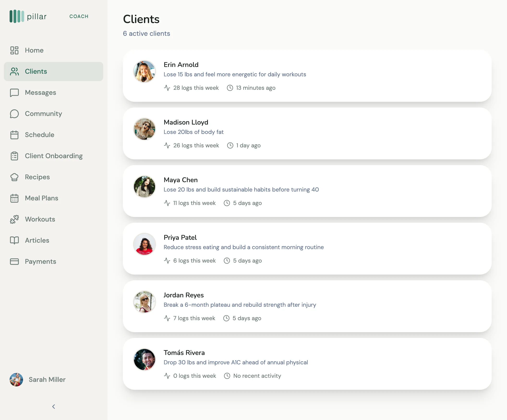Click the activity icon beside 11 logs

[167, 203]
